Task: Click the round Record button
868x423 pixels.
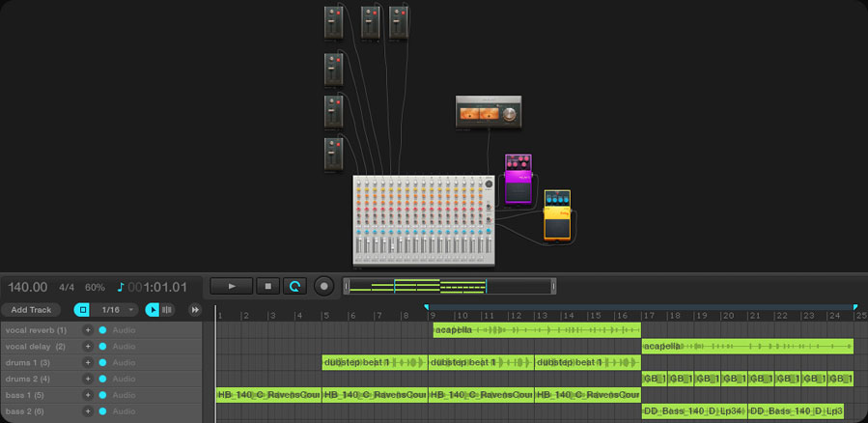Action: [x=324, y=286]
